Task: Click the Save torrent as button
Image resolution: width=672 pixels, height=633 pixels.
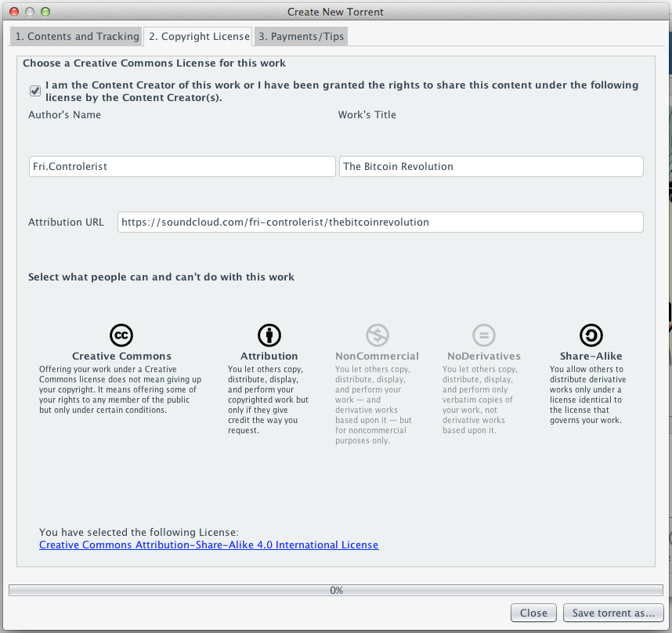Action: pyautogui.click(x=613, y=613)
